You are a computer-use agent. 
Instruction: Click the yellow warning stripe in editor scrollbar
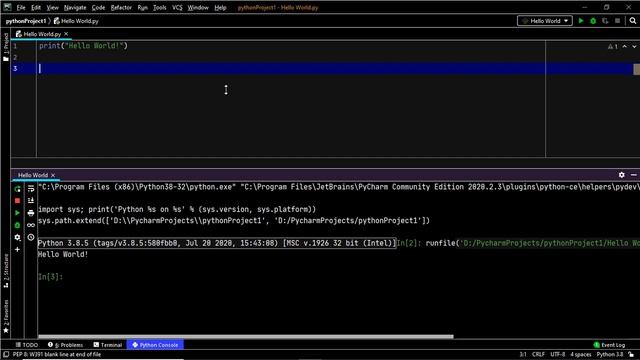(636, 69)
